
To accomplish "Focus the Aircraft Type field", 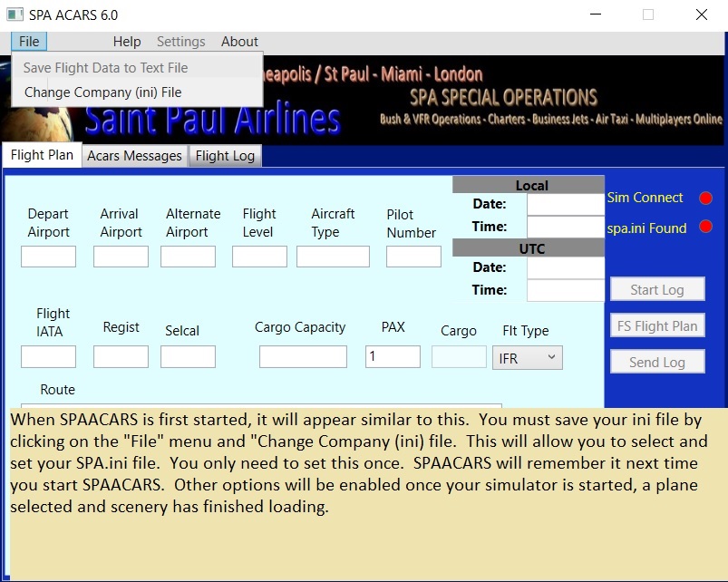I will pos(333,257).
